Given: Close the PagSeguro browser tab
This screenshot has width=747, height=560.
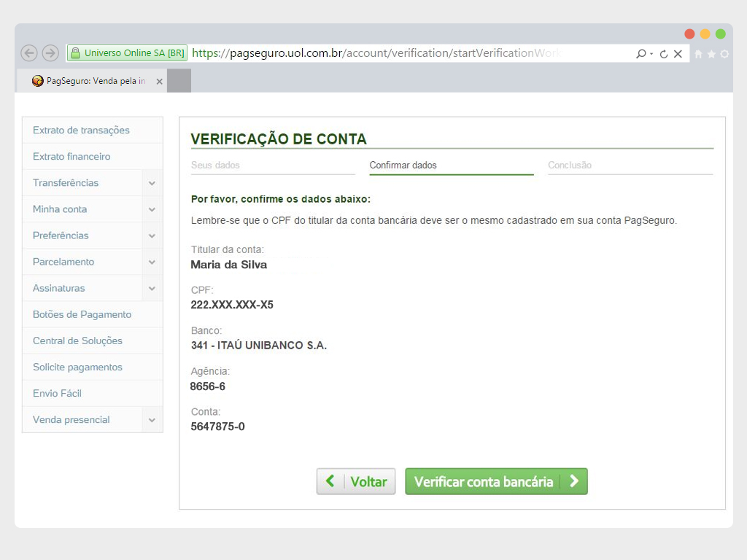Looking at the screenshot, I should point(160,82).
